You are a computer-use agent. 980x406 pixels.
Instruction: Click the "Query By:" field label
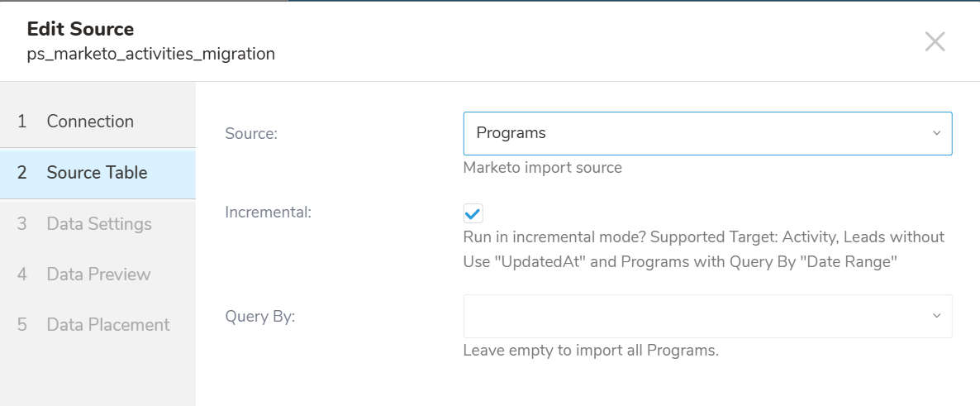coord(259,316)
